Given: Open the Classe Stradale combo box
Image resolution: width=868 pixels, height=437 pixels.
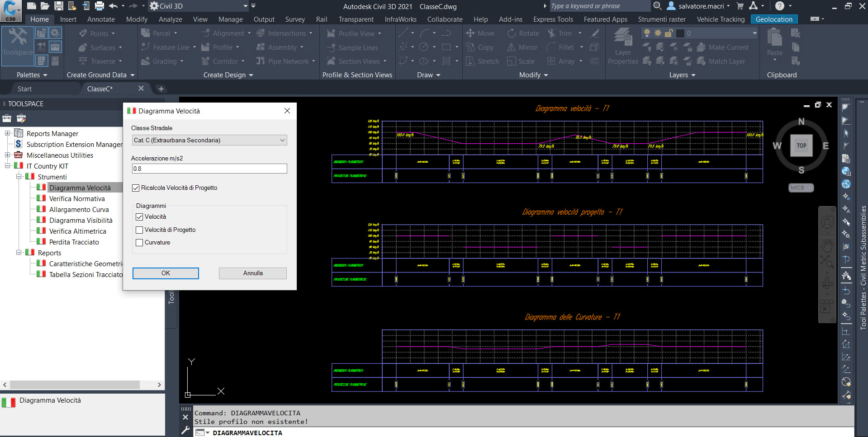Looking at the screenshot, I should coord(209,140).
